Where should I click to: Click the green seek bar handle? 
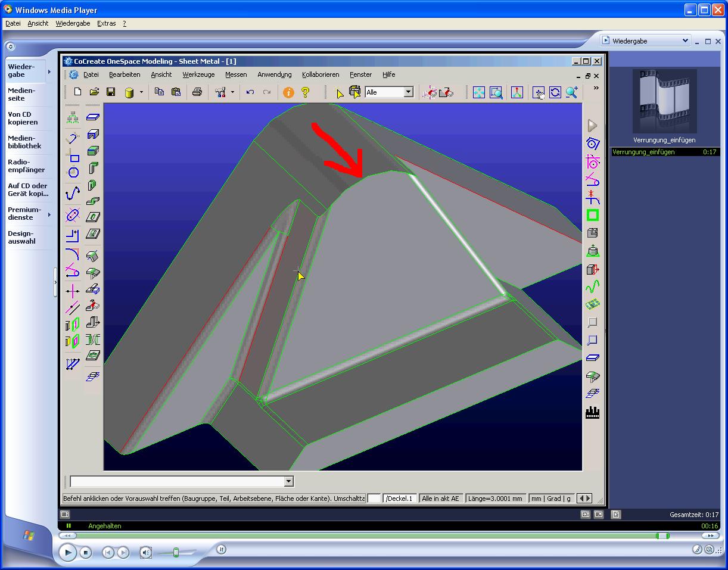point(662,536)
